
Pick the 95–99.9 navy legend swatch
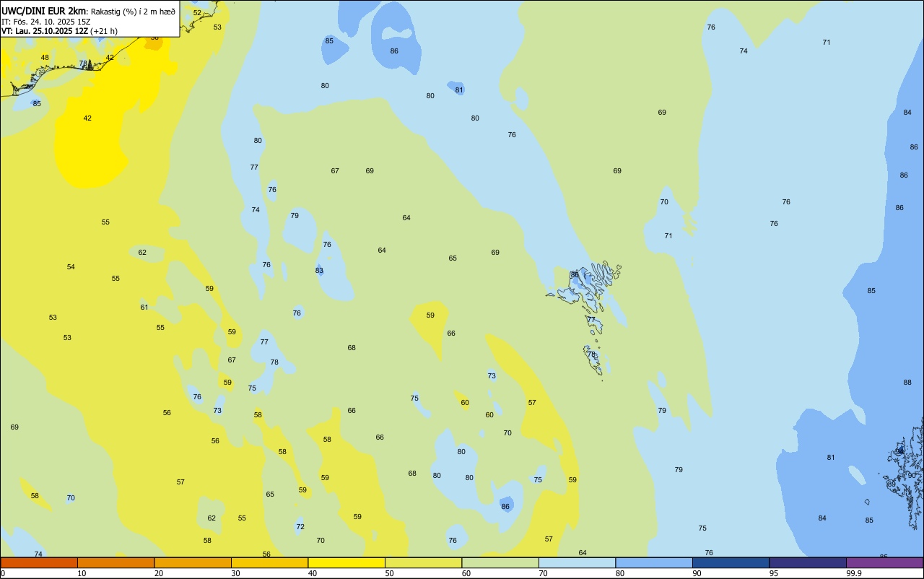click(x=808, y=562)
